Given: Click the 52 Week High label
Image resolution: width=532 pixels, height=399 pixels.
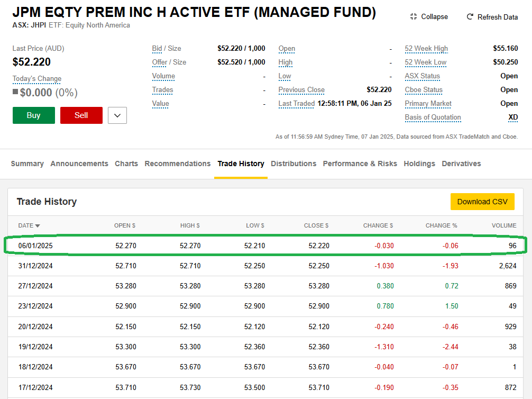Looking at the screenshot, I should click(x=426, y=49).
